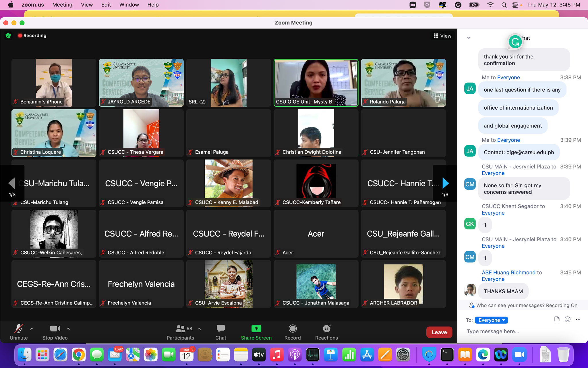Click battery status icon
588x368 pixels.
pos(474,5)
